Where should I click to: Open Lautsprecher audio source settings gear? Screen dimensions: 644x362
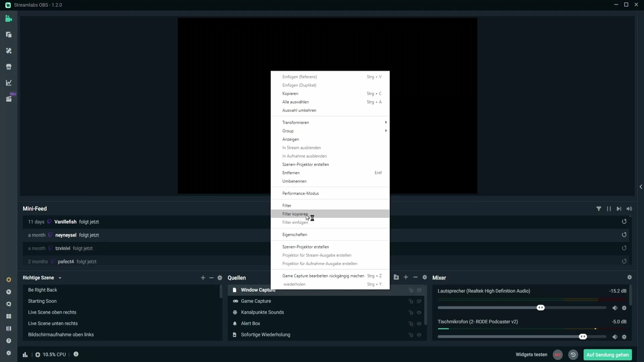(624, 308)
